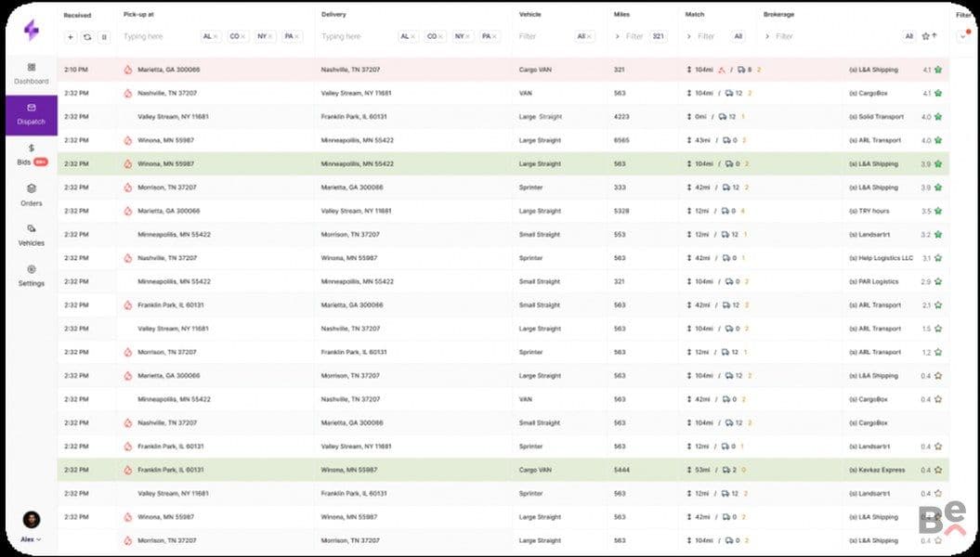Toggle the star for Help Logistics LLC
This screenshot has height=557, width=980.
pyautogui.click(x=937, y=258)
